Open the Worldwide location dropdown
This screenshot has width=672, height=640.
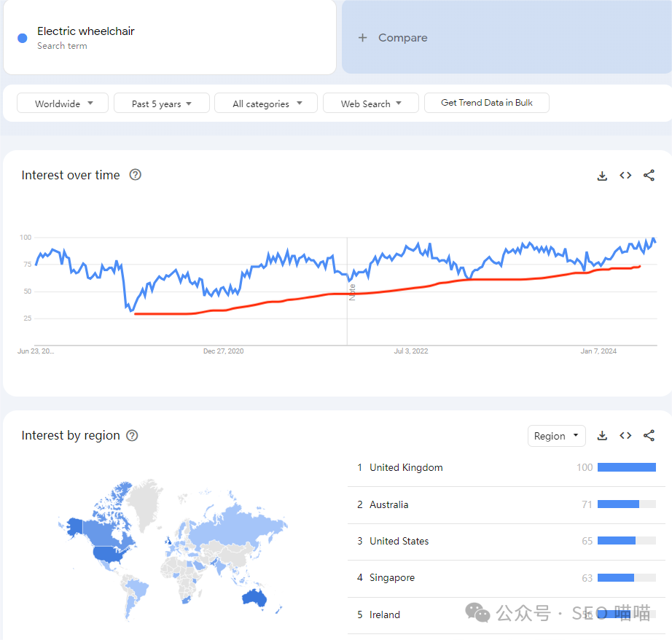(63, 104)
